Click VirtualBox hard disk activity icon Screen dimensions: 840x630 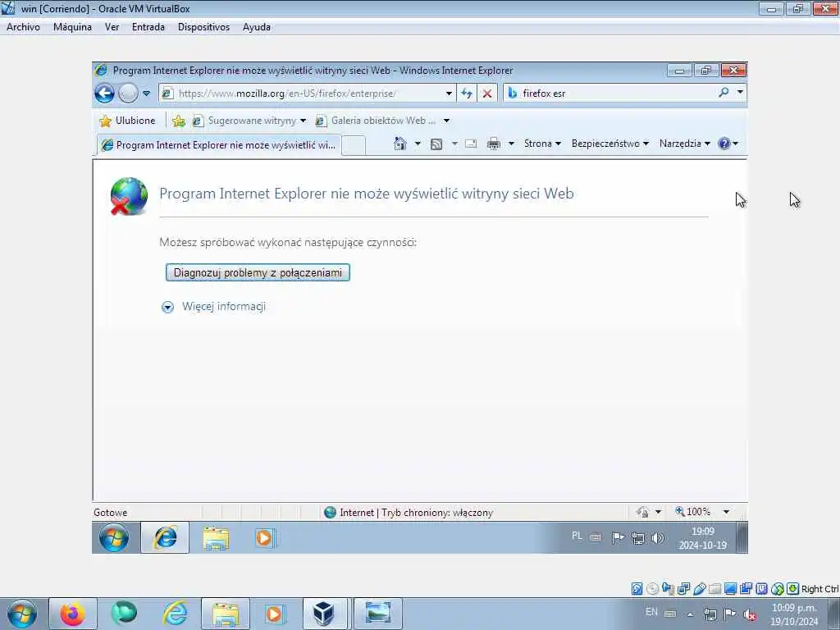click(637, 589)
